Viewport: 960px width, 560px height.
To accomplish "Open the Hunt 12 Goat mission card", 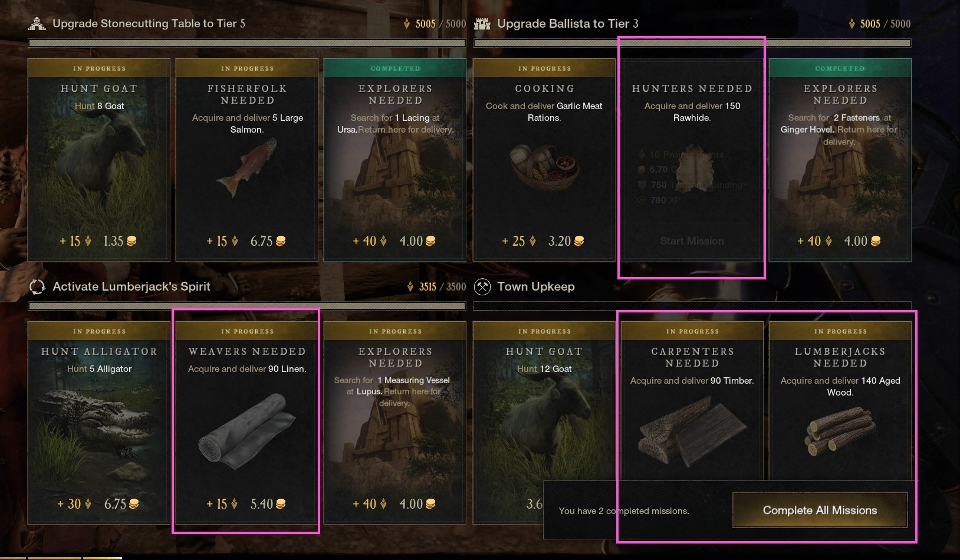I will 544,423.
